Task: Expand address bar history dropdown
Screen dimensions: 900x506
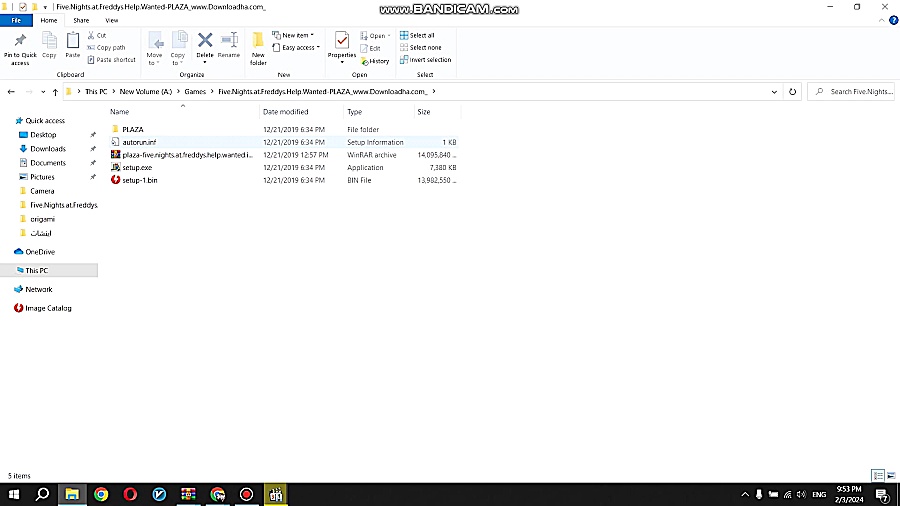Action: [x=774, y=92]
